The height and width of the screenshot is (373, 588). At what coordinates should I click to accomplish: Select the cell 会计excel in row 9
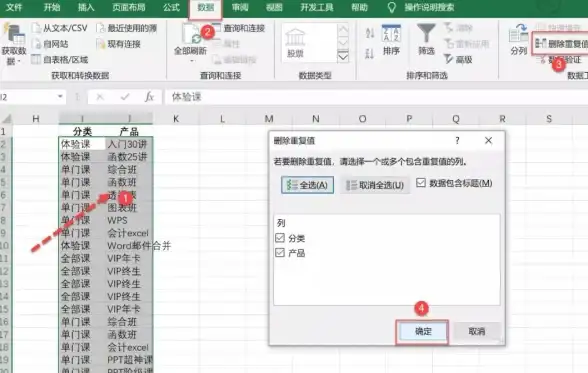point(129,233)
